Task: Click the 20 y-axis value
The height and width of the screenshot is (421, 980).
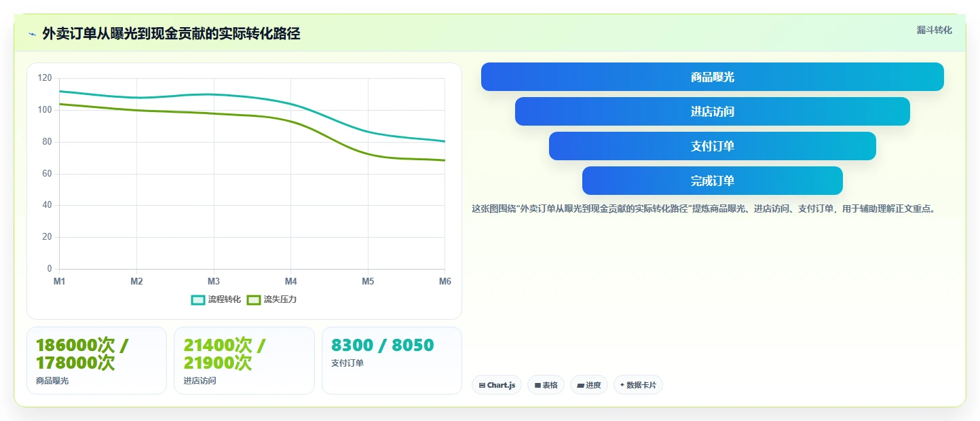Action: (x=47, y=237)
